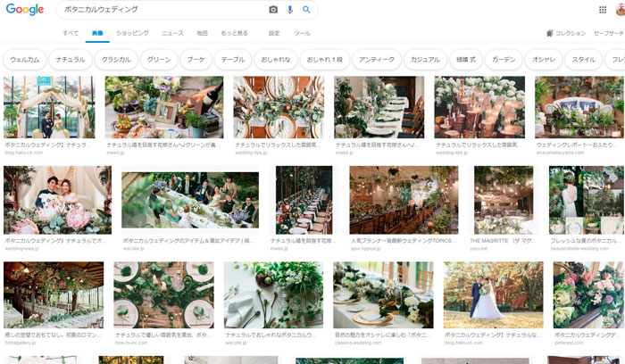Open overhead plates garland image from wedding-tips.jp
The height and width of the screenshot is (364, 625).
coord(279,107)
